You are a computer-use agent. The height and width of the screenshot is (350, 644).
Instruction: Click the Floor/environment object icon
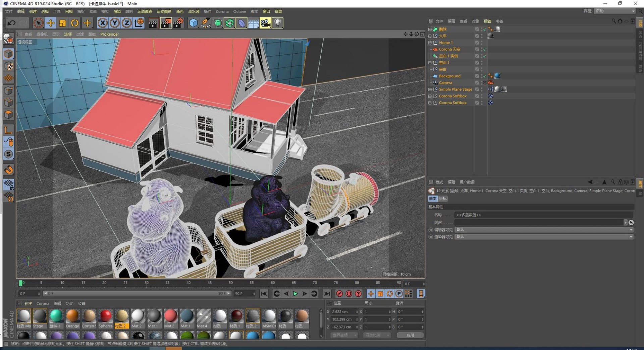click(254, 23)
